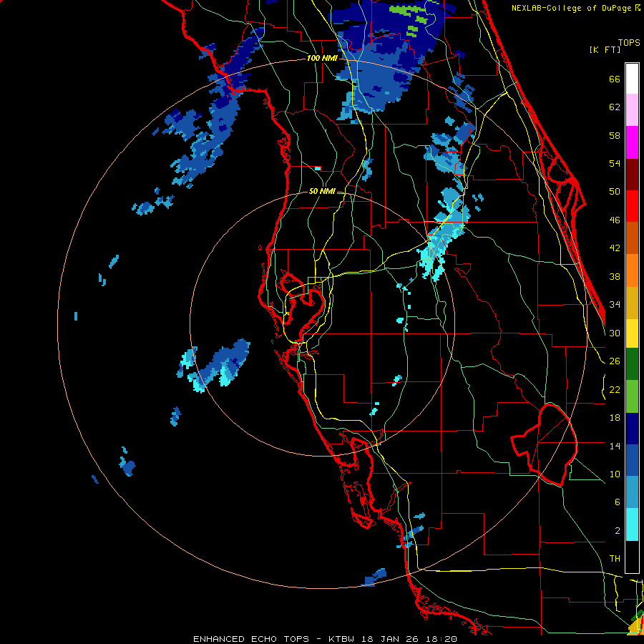Select the ENHANCED ECHO TOPS KTBW caption

[325, 639]
